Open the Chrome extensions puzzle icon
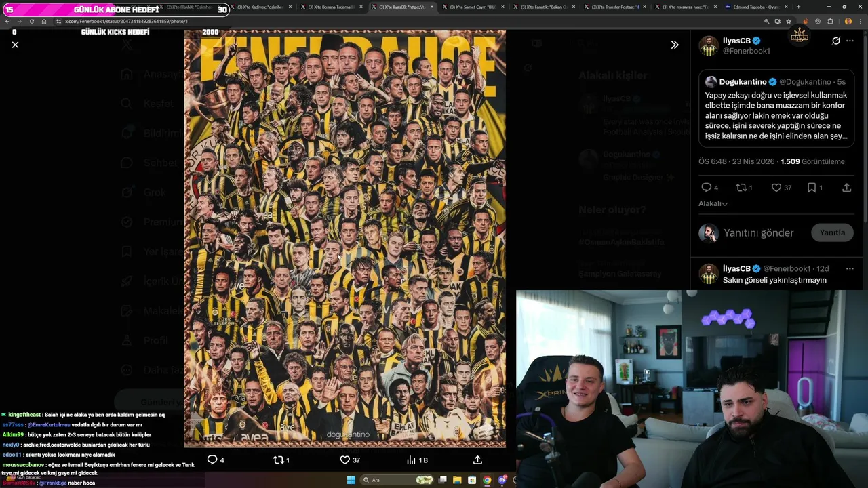The height and width of the screenshot is (488, 868). [830, 21]
